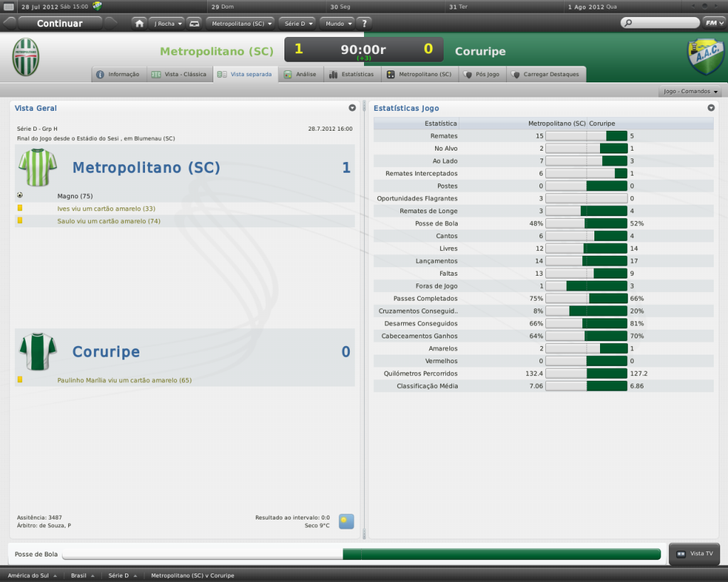Viewport: 728px width, 582px height.
Task: Click the calendar icon in the top-left corner
Action: 9,6
